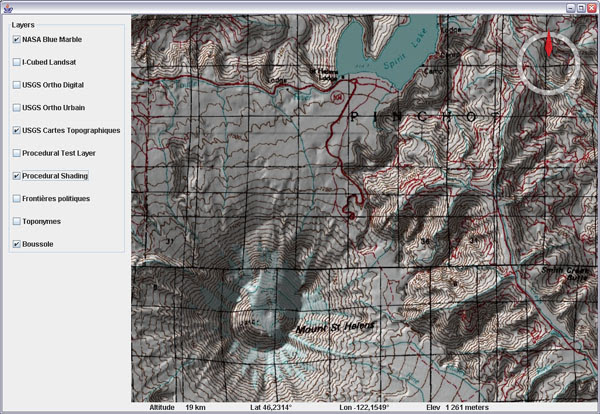Turn on the USGS Ortho Digital layer
Viewport: 600px width, 414px height.
click(16, 85)
